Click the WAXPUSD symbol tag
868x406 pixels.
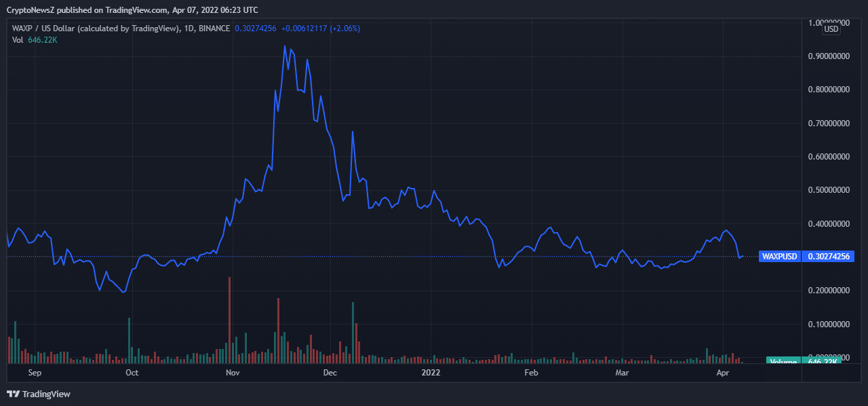(778, 257)
